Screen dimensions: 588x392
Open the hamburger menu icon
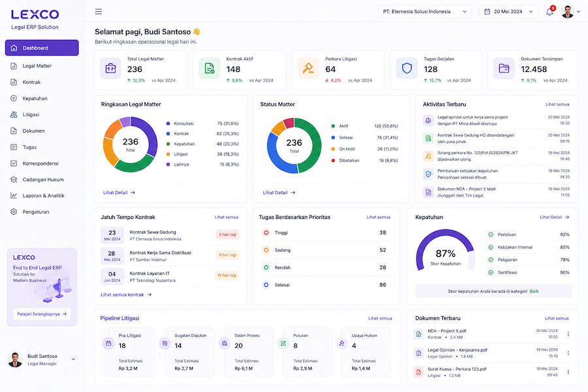pyautogui.click(x=99, y=12)
